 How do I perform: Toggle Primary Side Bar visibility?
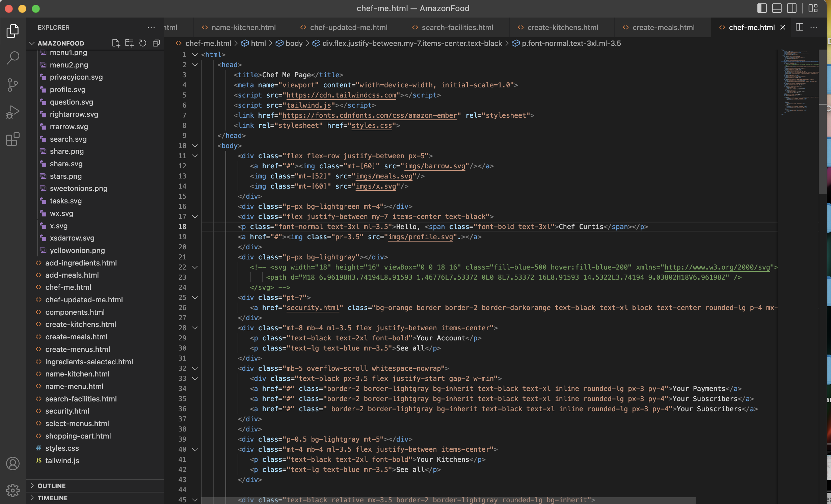click(x=762, y=8)
